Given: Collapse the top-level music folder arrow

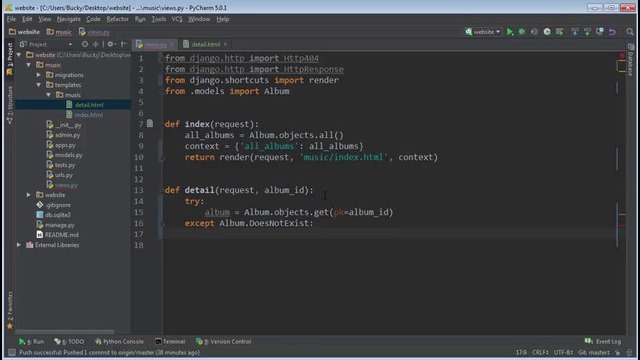Looking at the screenshot, I should [x=29, y=65].
